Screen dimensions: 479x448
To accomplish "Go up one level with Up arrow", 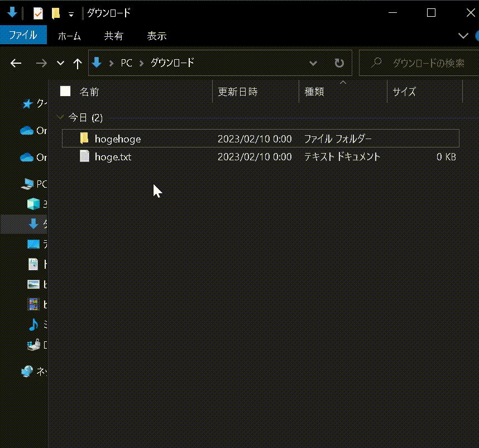I will [x=78, y=63].
